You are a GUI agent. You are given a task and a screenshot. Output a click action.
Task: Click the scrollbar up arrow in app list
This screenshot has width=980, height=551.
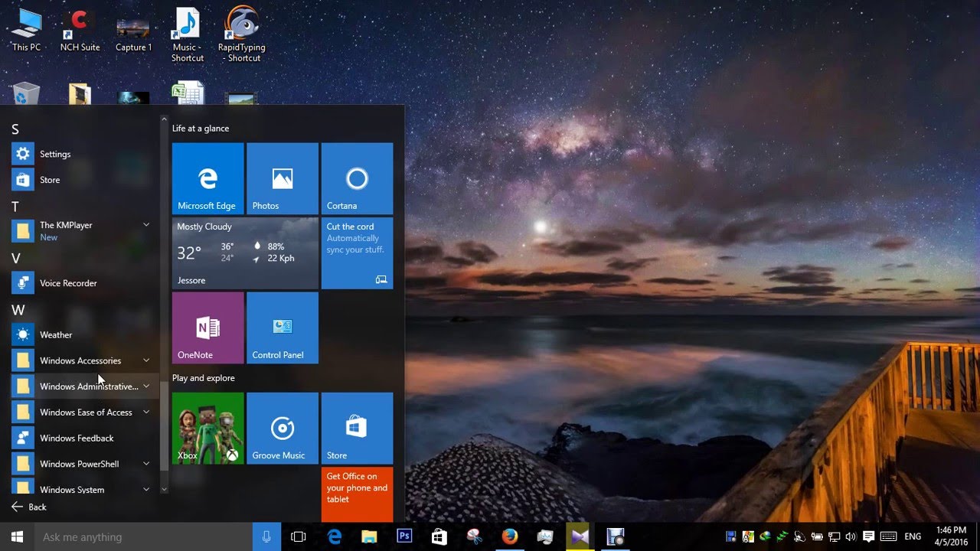164,119
